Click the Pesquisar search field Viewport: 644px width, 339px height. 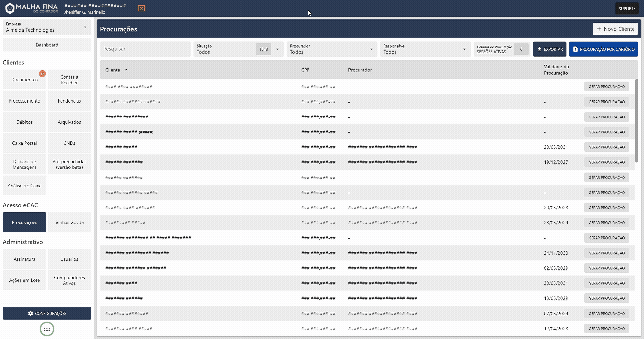tap(145, 49)
